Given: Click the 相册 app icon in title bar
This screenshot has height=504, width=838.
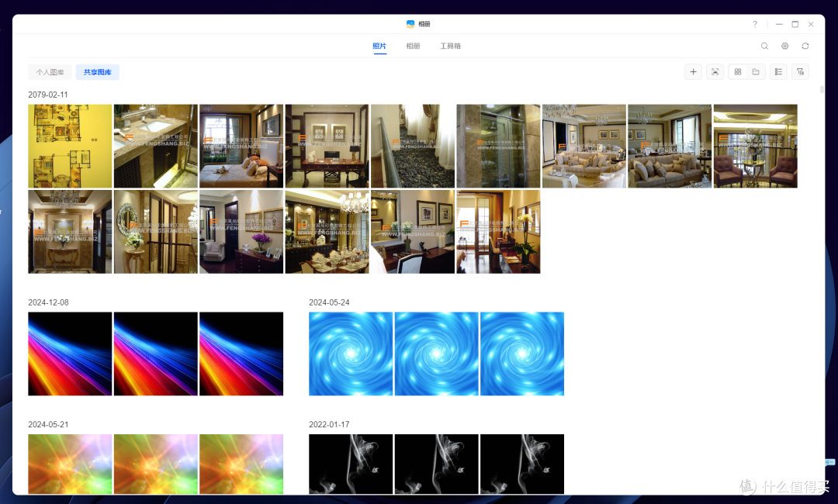Looking at the screenshot, I should click(410, 24).
